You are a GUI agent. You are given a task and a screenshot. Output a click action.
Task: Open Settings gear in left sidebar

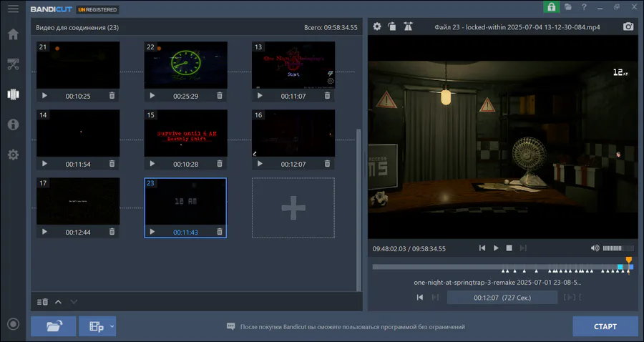[13, 155]
